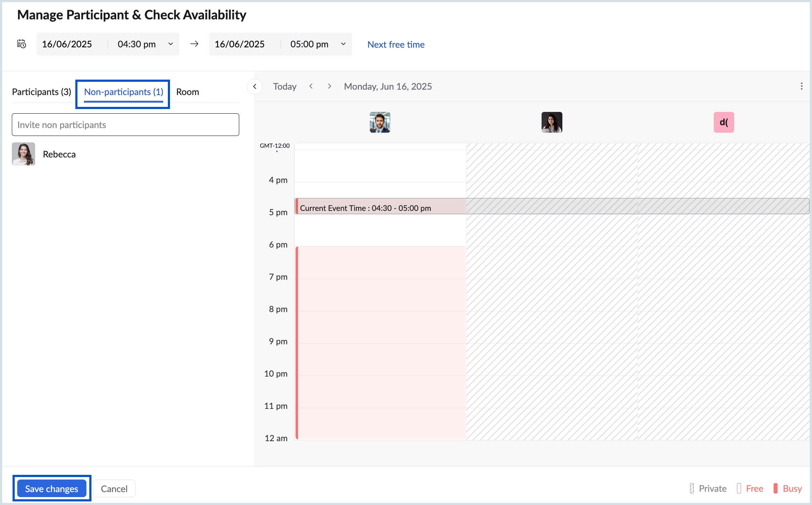812x505 pixels.
Task: Click the male participant's avatar in calendar header
Action: pyautogui.click(x=380, y=122)
